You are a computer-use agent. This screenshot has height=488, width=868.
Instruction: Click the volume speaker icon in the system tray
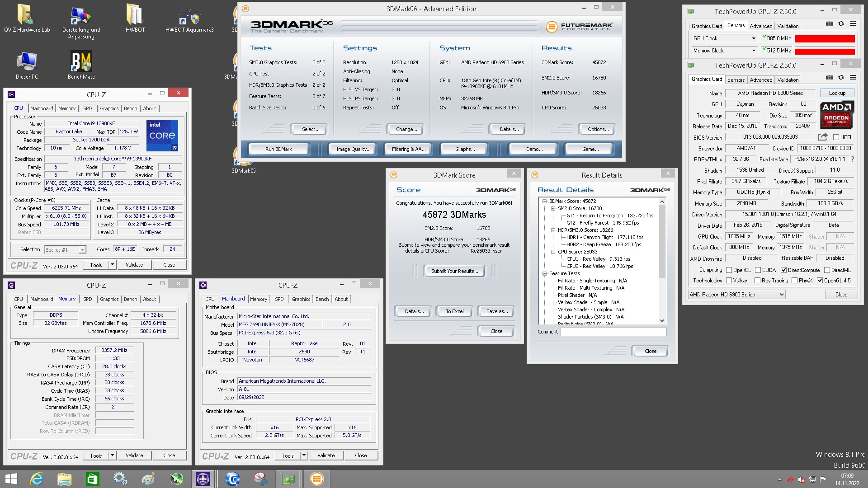(802, 479)
